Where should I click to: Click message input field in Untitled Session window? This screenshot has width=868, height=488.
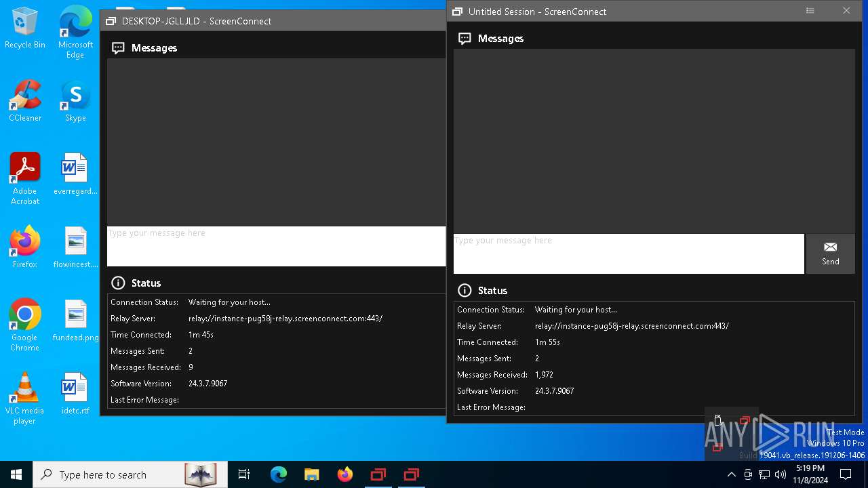click(x=629, y=253)
